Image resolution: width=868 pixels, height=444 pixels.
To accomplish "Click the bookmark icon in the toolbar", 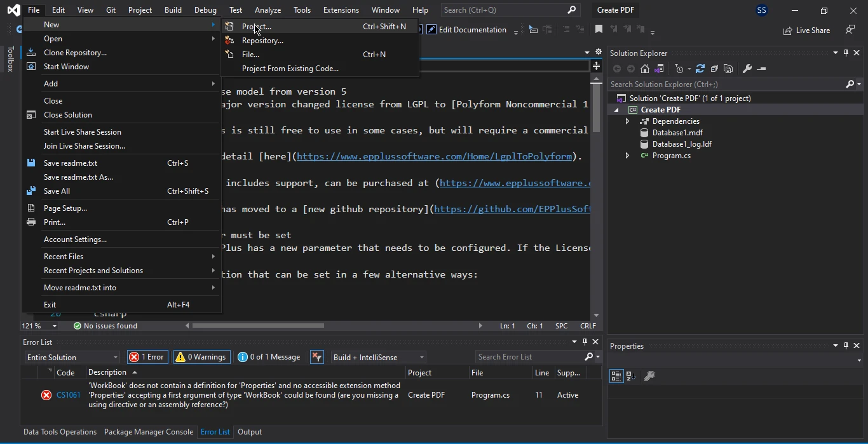I will pos(599,29).
